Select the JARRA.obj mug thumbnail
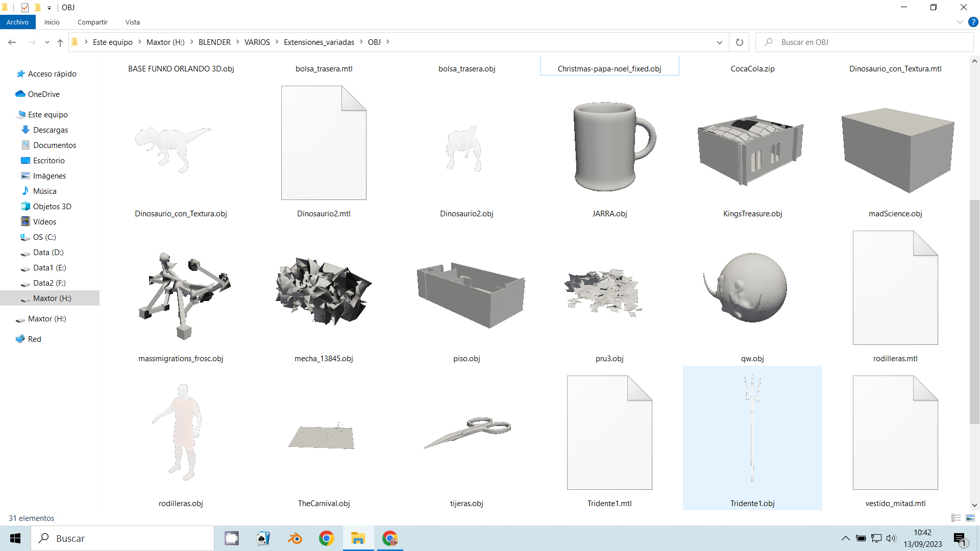The width and height of the screenshot is (980, 551). (x=609, y=147)
